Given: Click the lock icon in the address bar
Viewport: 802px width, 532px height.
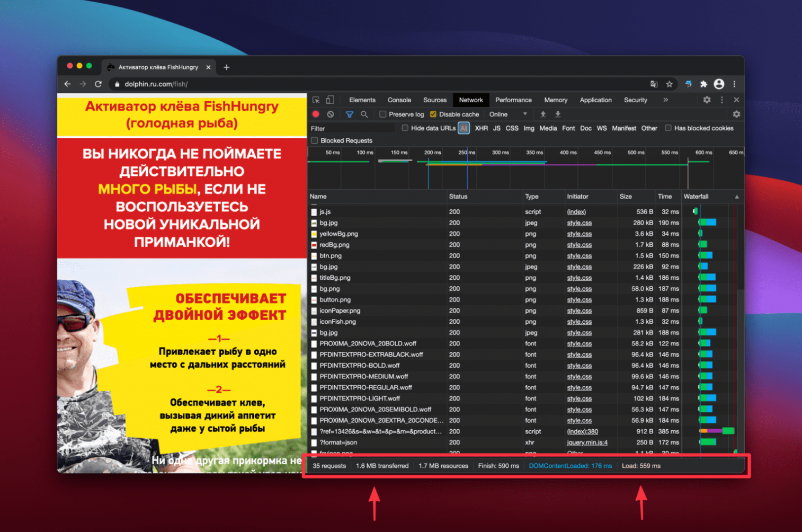Looking at the screenshot, I should click(x=117, y=84).
